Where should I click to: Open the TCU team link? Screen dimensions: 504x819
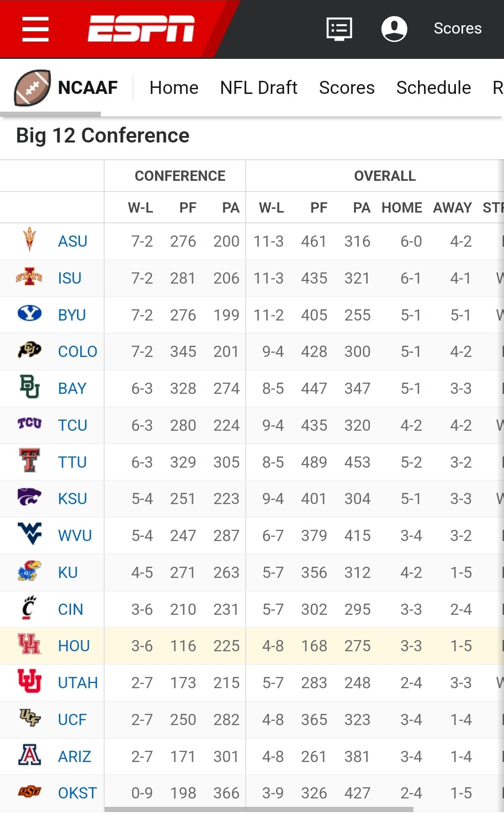[x=72, y=425]
